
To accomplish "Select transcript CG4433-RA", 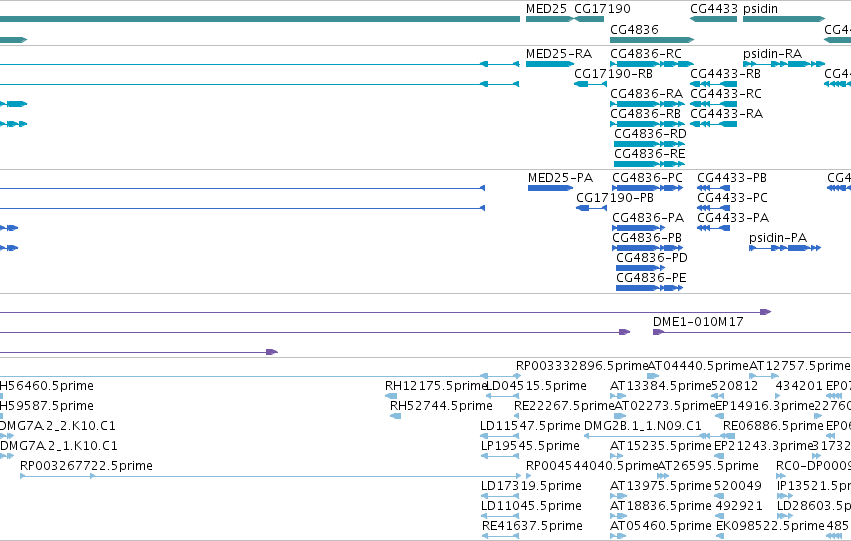I will (726, 114).
